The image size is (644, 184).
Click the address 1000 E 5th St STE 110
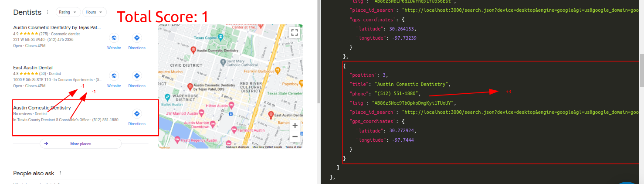[x=32, y=80]
